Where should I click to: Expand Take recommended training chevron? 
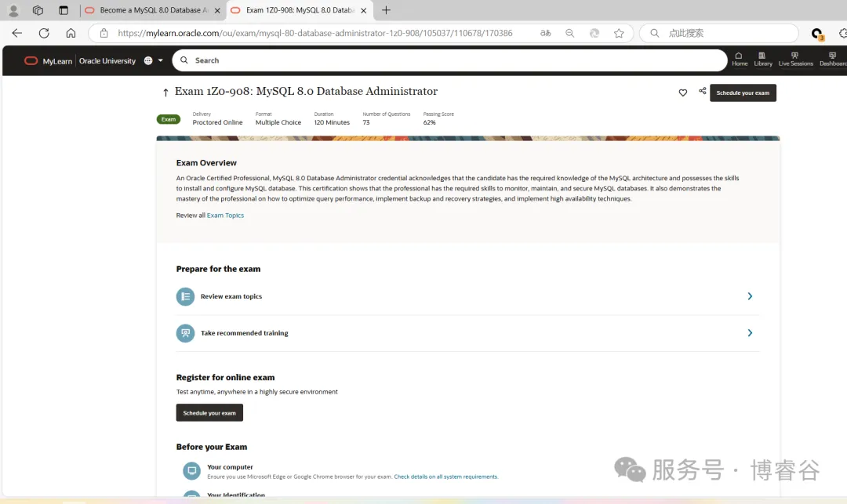750,333
